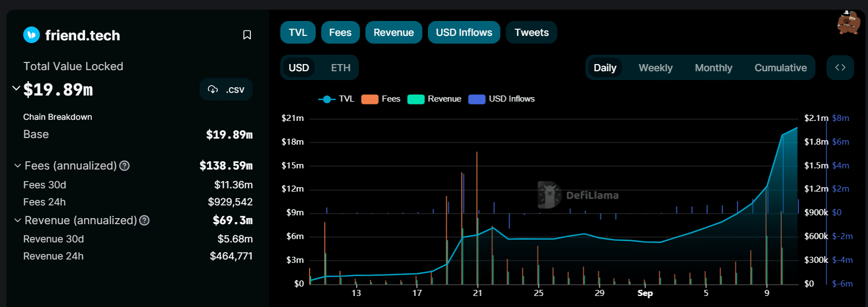This screenshot has width=868, height=307.
Task: Disable the USD Inflows series
Action: [x=464, y=33]
